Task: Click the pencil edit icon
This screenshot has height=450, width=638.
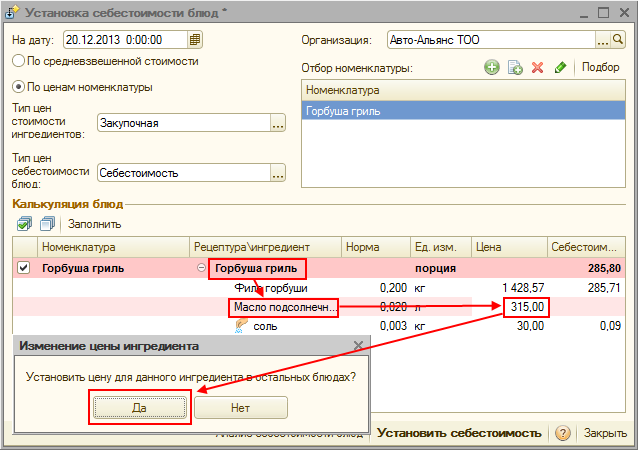Action: pos(561,67)
